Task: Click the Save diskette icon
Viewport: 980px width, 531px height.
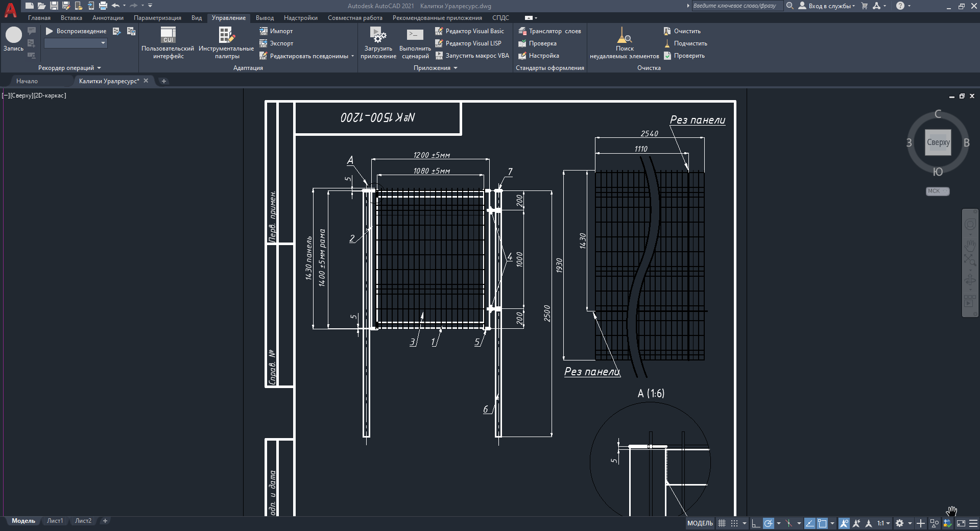Action: 54,6
